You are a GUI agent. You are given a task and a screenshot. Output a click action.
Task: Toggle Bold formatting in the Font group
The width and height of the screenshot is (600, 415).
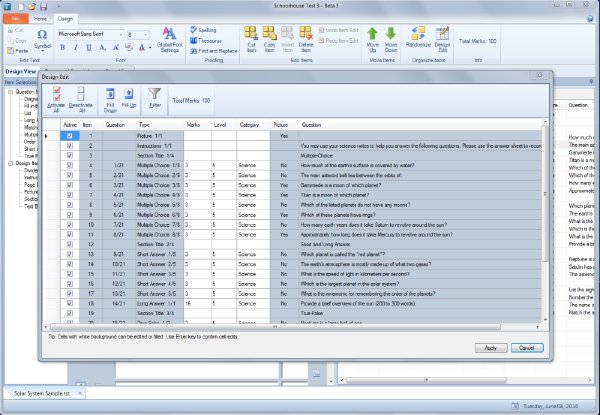(62, 47)
